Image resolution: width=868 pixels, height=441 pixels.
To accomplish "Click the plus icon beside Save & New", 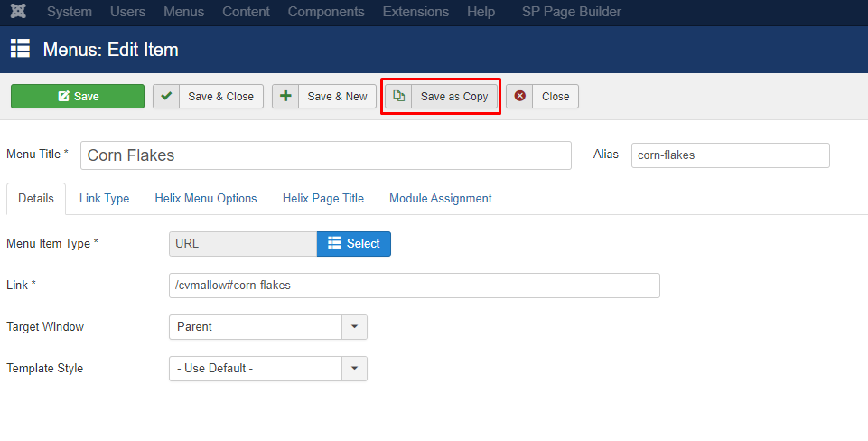I will pos(285,96).
